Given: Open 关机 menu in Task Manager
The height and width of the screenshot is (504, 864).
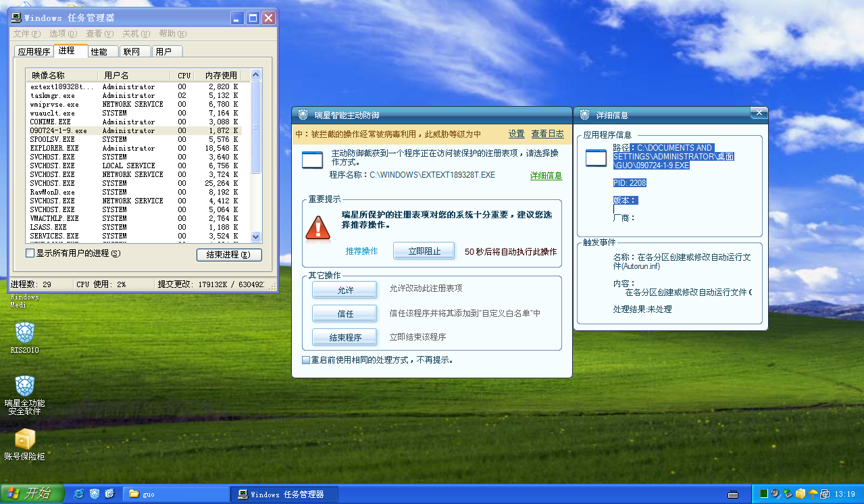Looking at the screenshot, I should coord(136,34).
